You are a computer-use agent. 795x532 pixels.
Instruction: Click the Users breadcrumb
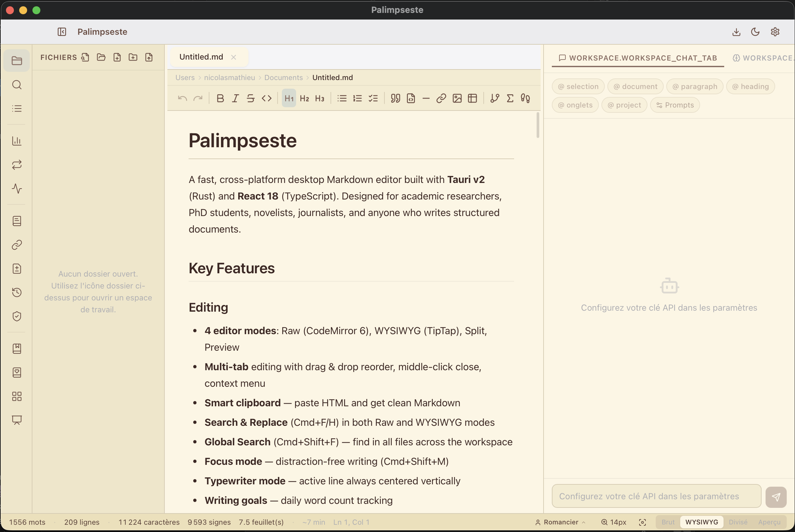[185, 78]
